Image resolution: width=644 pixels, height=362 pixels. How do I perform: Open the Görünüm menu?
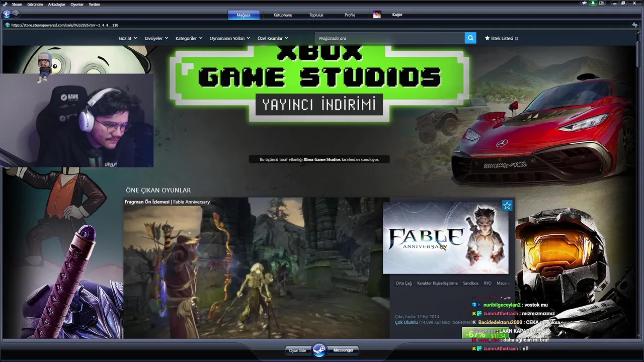(x=35, y=4)
